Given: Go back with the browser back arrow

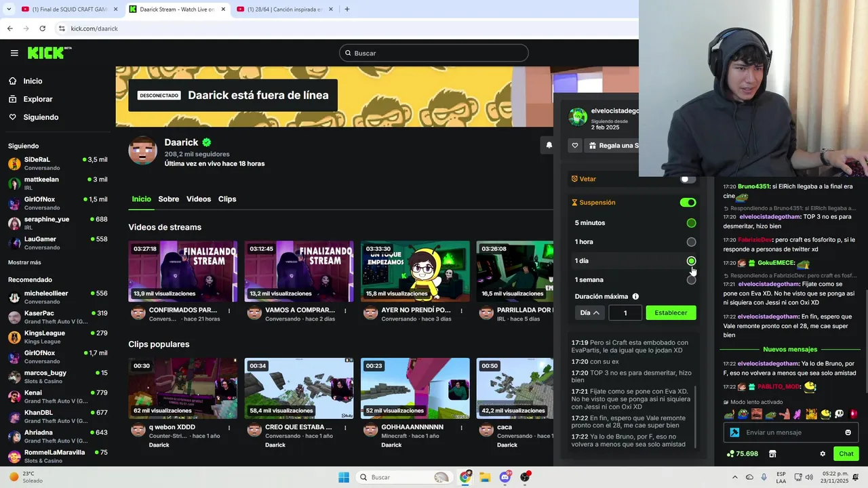Looking at the screenshot, I should pos(10,28).
